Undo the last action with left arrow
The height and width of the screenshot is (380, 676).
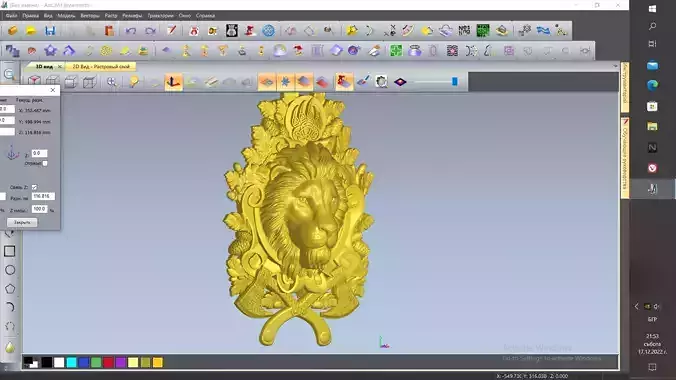coord(131,31)
